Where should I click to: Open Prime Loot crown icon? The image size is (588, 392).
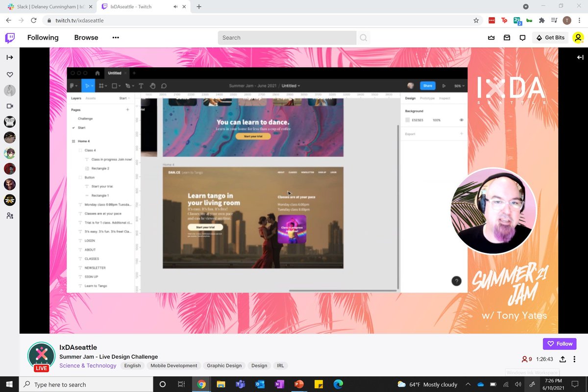[x=491, y=38]
